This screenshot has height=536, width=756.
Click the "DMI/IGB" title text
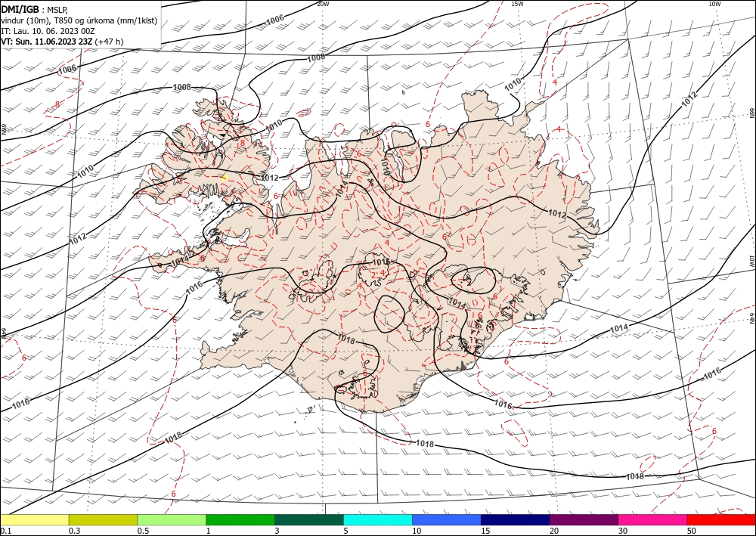point(20,9)
